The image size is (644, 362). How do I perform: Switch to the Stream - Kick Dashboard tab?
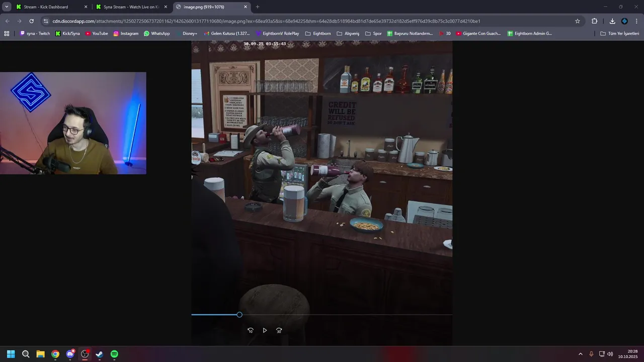tap(45, 7)
